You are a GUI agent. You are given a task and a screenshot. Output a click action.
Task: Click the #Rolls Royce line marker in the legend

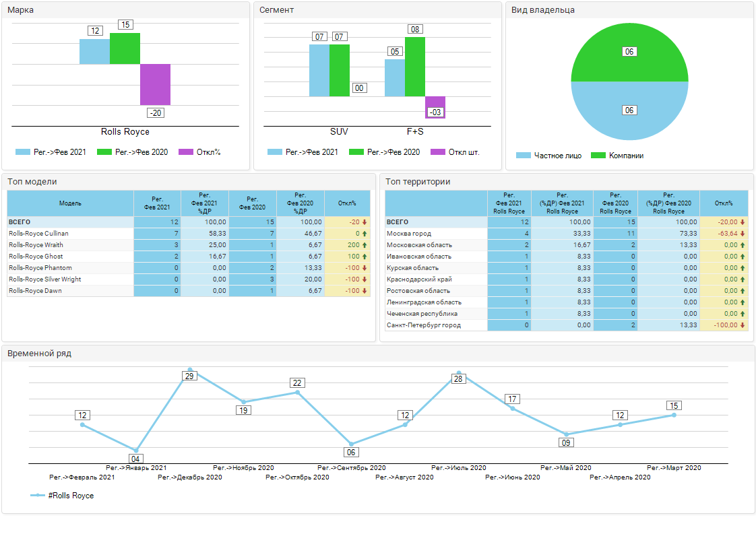38,496
